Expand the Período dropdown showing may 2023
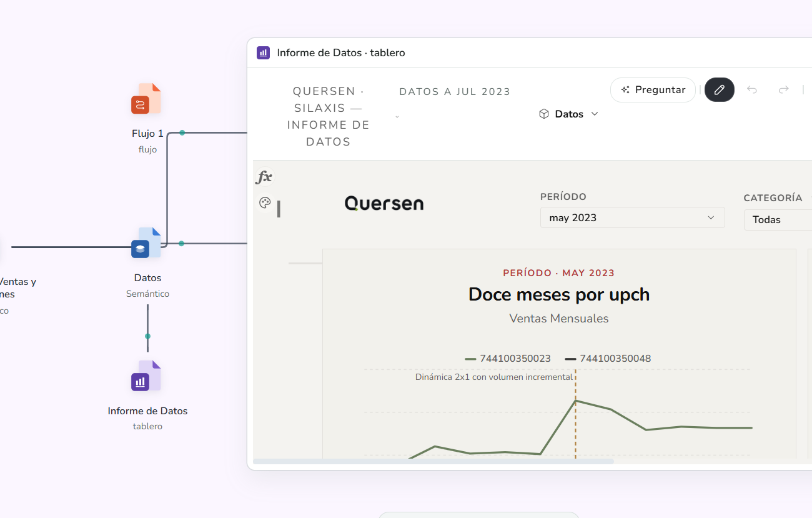 [632, 217]
